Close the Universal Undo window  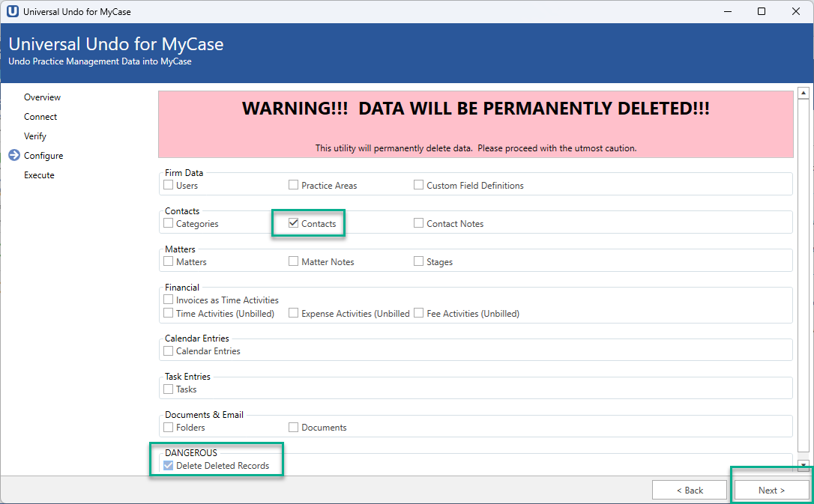[796, 11]
